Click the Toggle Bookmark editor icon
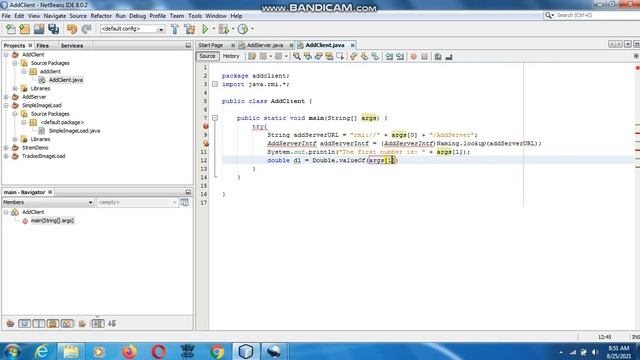 click(x=375, y=56)
